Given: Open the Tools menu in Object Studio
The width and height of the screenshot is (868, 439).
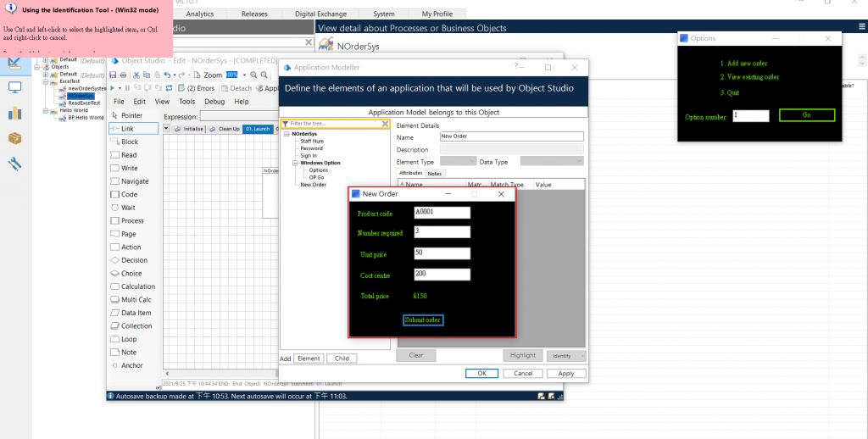Looking at the screenshot, I should click(x=186, y=102).
